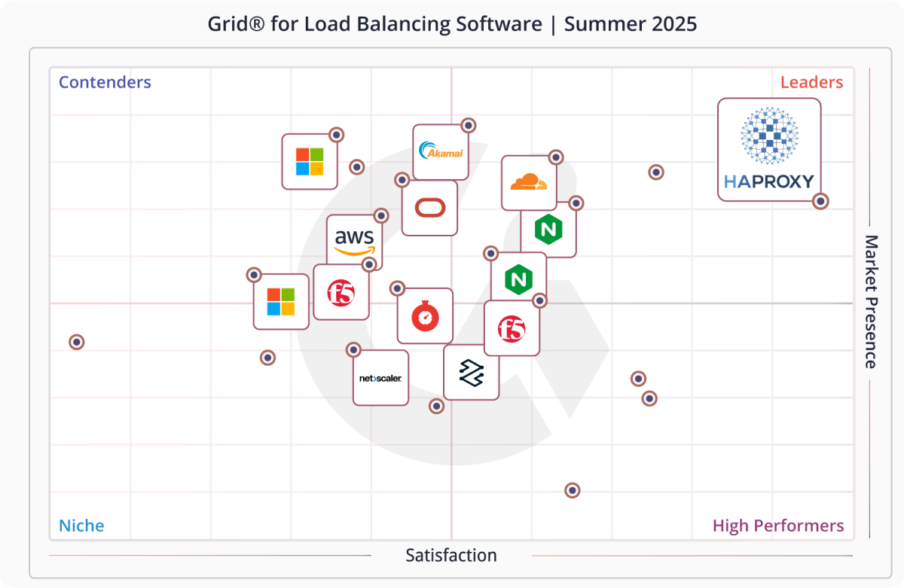904x588 pixels.
Task: Select the High Performers quadrant label
Action: [778, 526]
